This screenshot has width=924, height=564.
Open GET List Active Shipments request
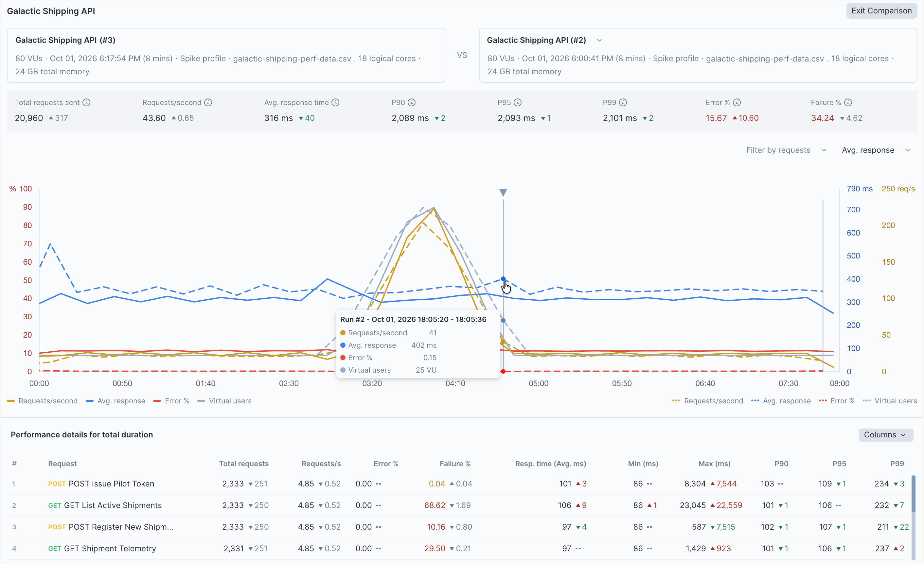[458, 505]
